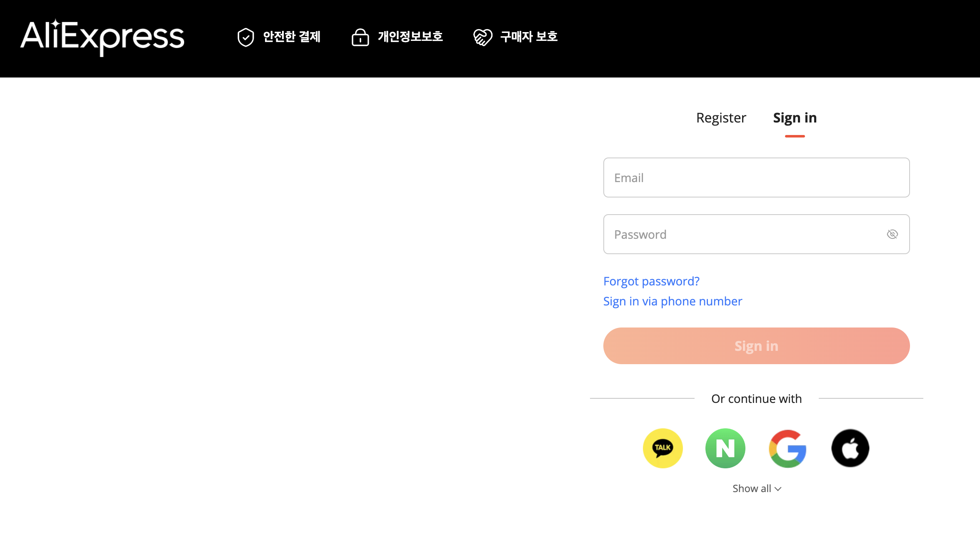Continue with Apple login icon
This screenshot has width=980, height=545.
click(x=850, y=448)
